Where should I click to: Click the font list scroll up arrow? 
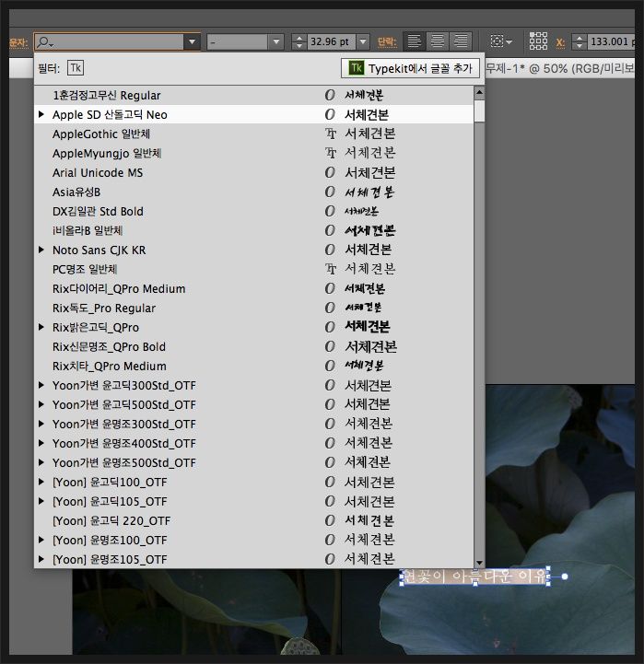coord(479,92)
